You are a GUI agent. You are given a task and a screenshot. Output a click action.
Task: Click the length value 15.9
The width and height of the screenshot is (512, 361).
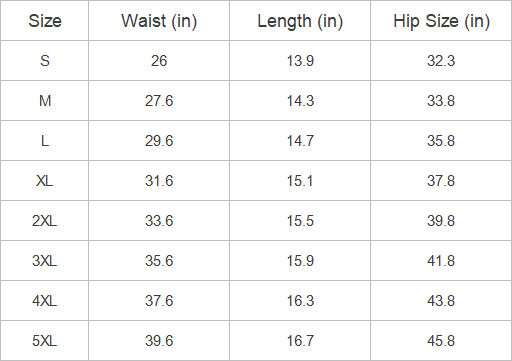tap(300, 261)
